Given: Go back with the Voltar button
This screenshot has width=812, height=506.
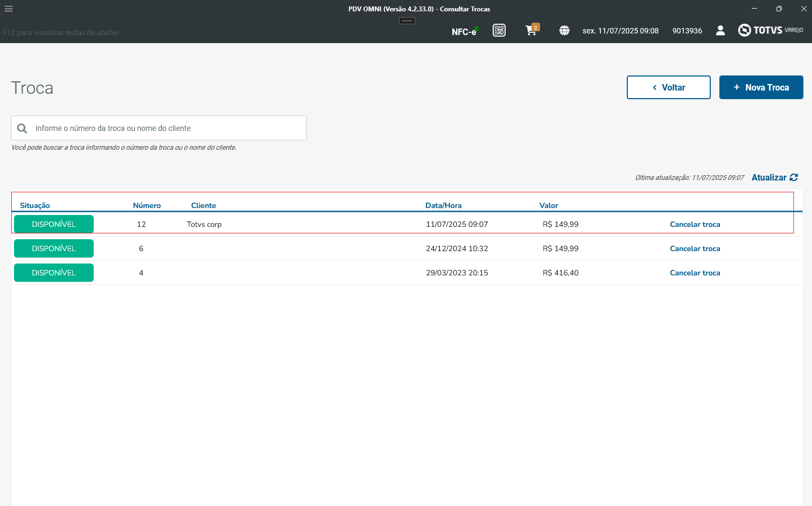Looking at the screenshot, I should 669,87.
